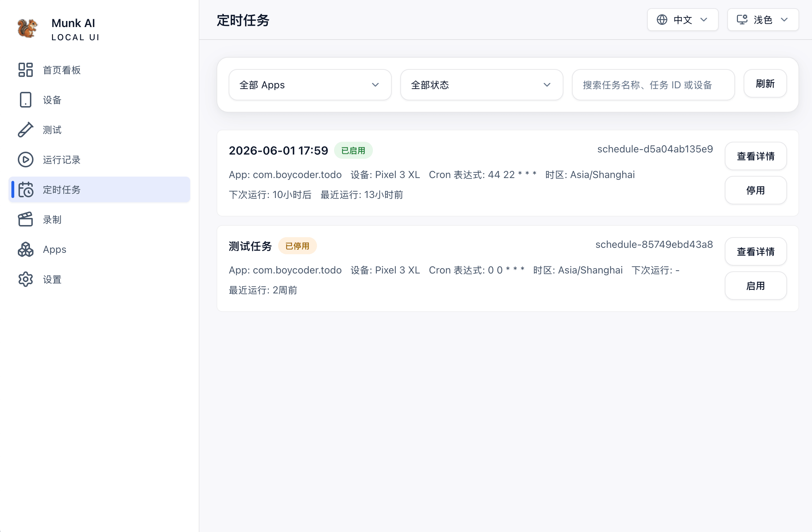Click the chevron in the 全部状态 filter
The width and height of the screenshot is (812, 532).
click(547, 85)
